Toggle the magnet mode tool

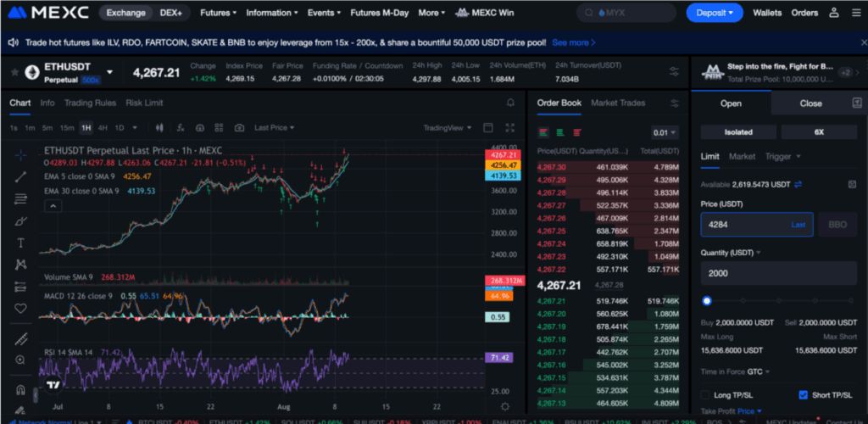(x=20, y=390)
